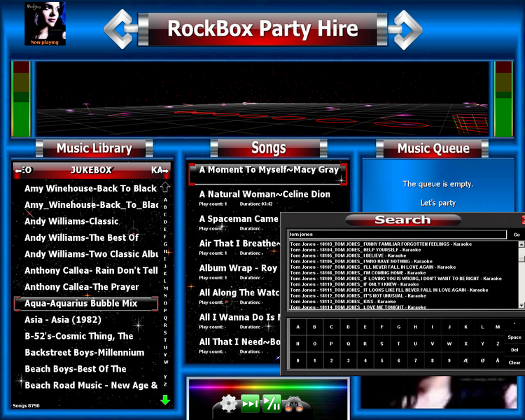
Task: Select the JUKEBOX library tab
Action: (91, 170)
